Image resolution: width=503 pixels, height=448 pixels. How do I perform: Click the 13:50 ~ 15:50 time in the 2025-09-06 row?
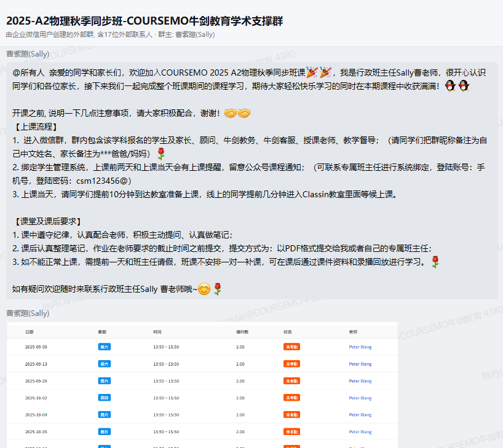coord(166,347)
